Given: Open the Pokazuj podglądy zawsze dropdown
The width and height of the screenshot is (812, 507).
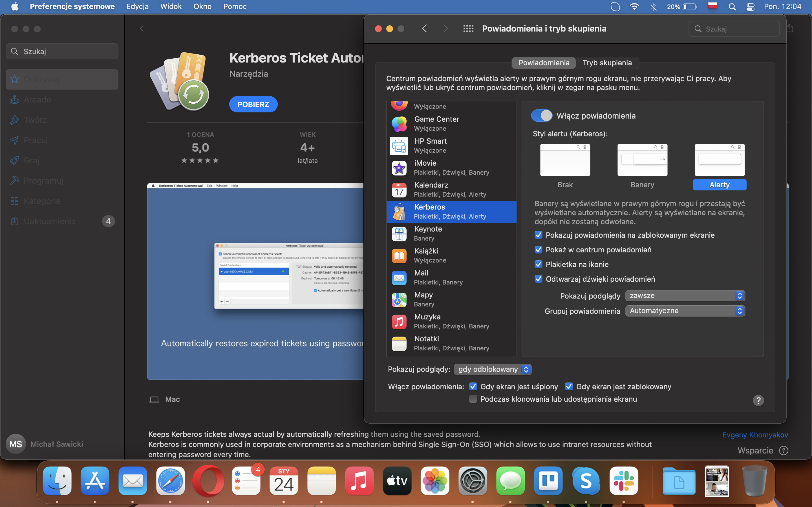Looking at the screenshot, I should coord(685,296).
